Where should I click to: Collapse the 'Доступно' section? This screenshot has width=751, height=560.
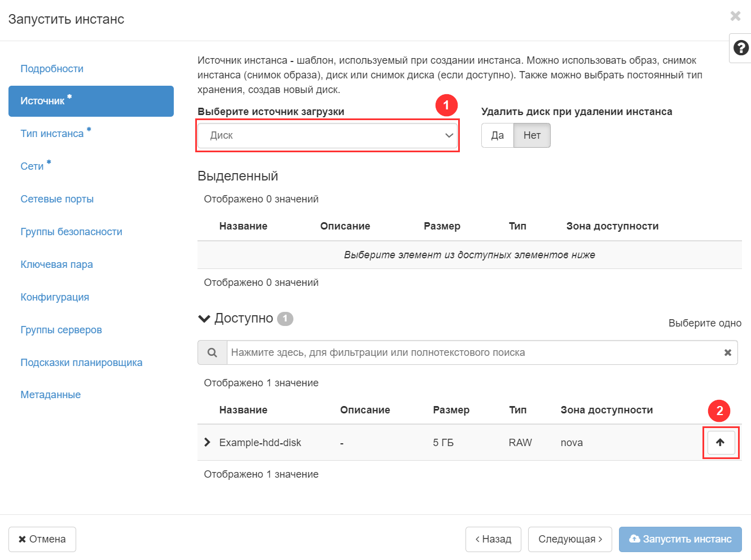(x=204, y=319)
